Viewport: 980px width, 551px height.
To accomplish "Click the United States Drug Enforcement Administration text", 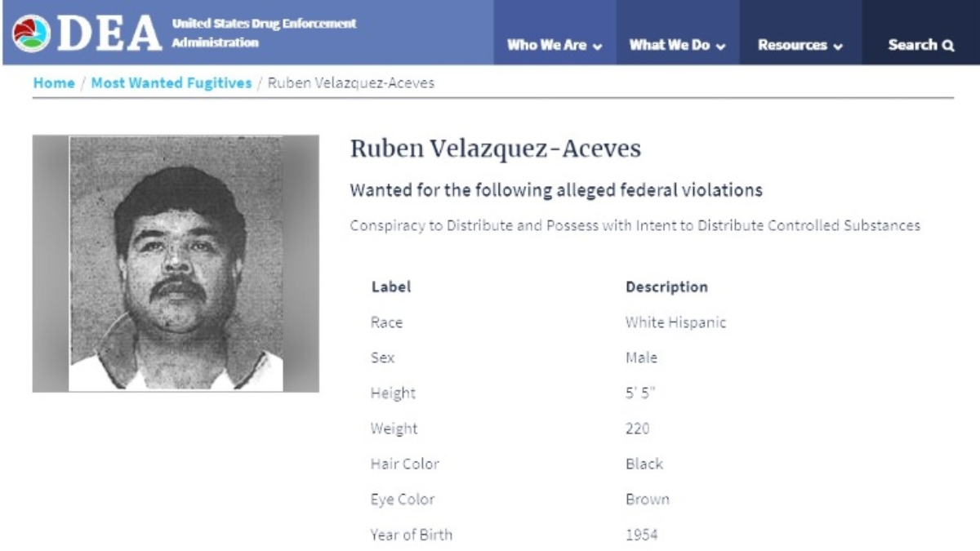I will pos(264,33).
